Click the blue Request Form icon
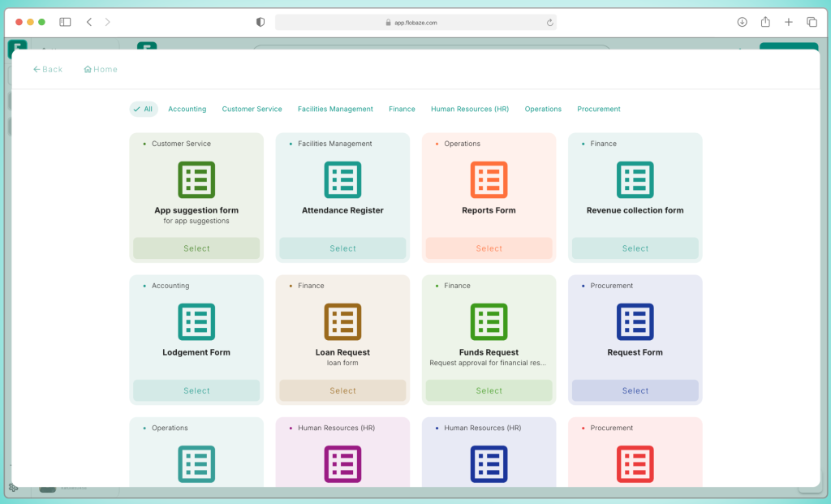The image size is (831, 504). coord(635,321)
